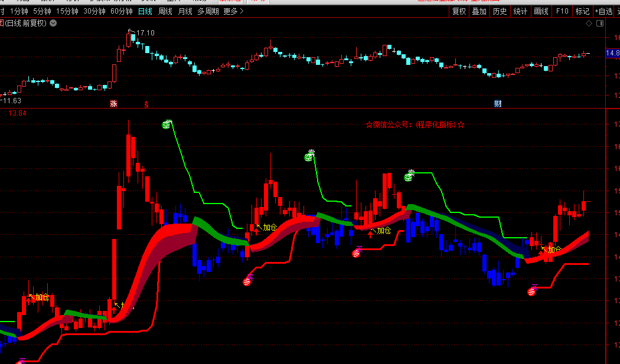
Task: Select the 画线 drawing tools button
Action: (x=541, y=11)
